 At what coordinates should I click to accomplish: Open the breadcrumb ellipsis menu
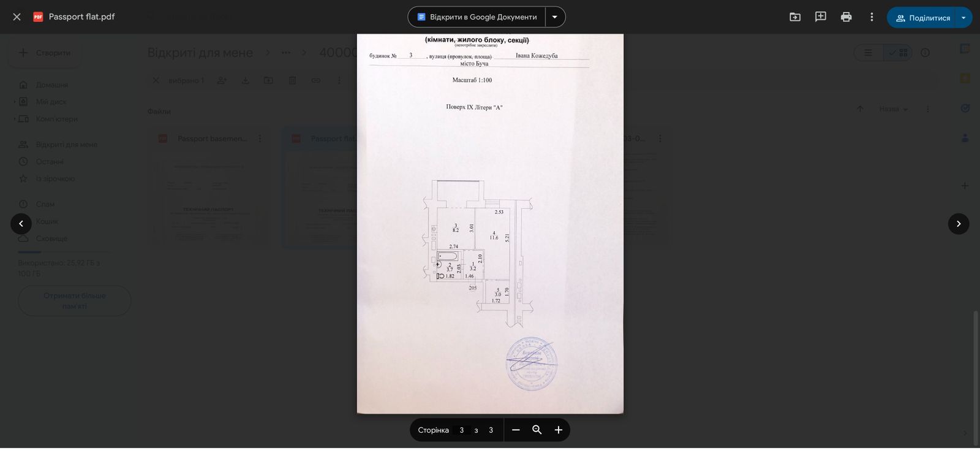pyautogui.click(x=285, y=53)
